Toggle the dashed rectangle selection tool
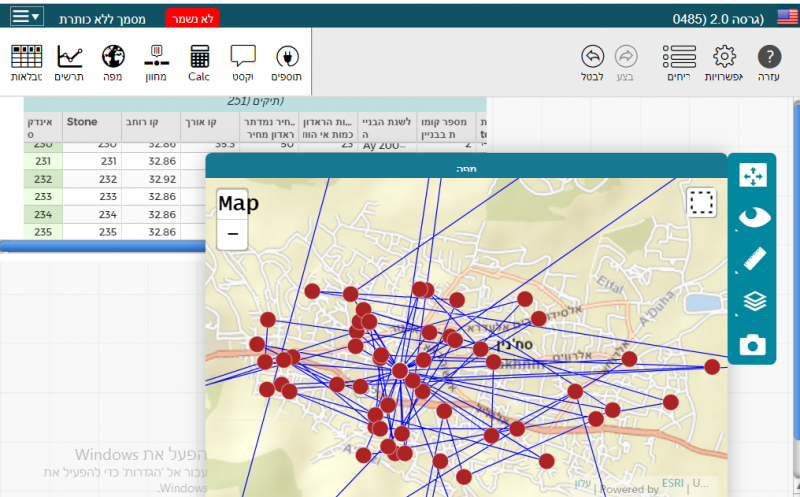 pos(701,204)
